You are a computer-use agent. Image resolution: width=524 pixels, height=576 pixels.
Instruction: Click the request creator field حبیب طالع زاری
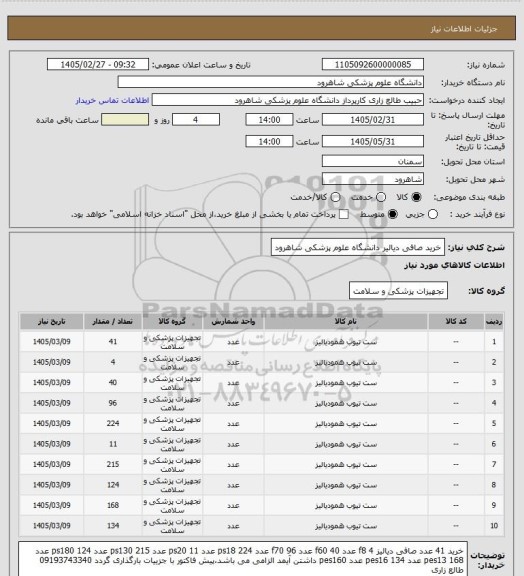288,100
